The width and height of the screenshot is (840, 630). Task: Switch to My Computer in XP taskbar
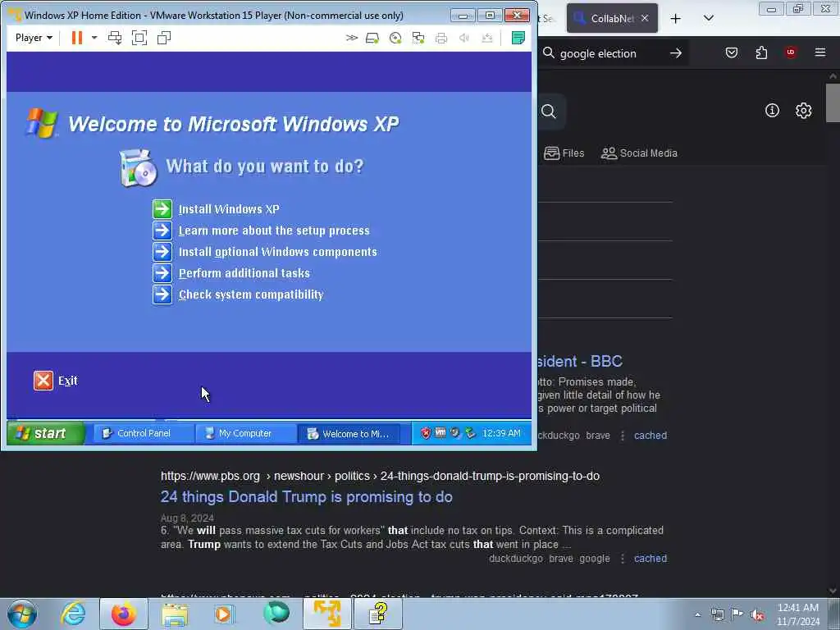click(244, 433)
